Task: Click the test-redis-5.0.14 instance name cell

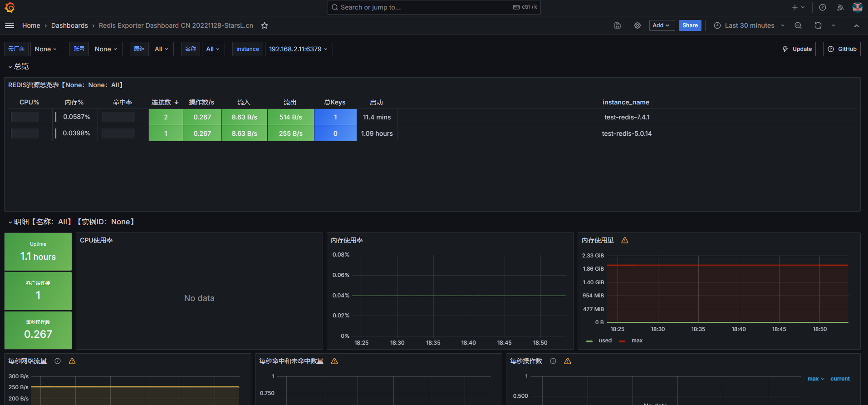Action: 627,133
